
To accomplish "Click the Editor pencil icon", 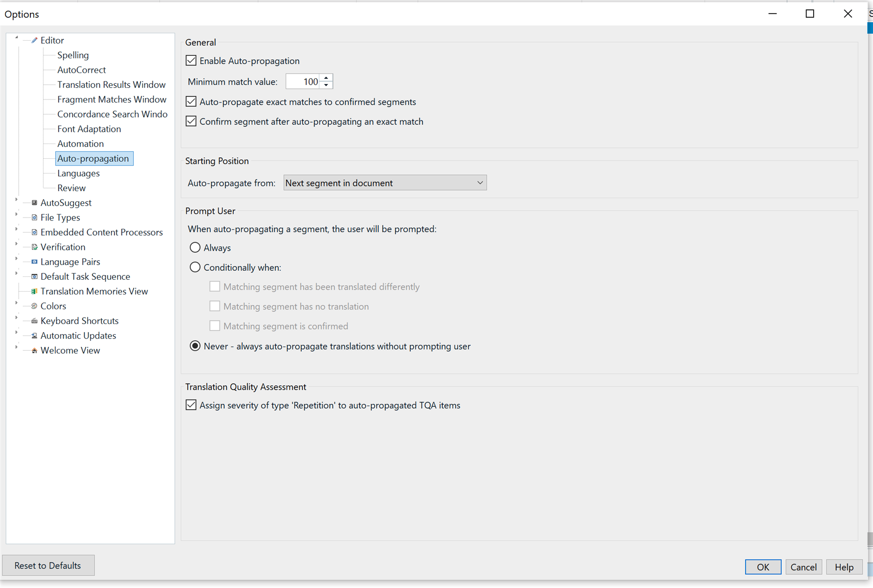I will 34,40.
